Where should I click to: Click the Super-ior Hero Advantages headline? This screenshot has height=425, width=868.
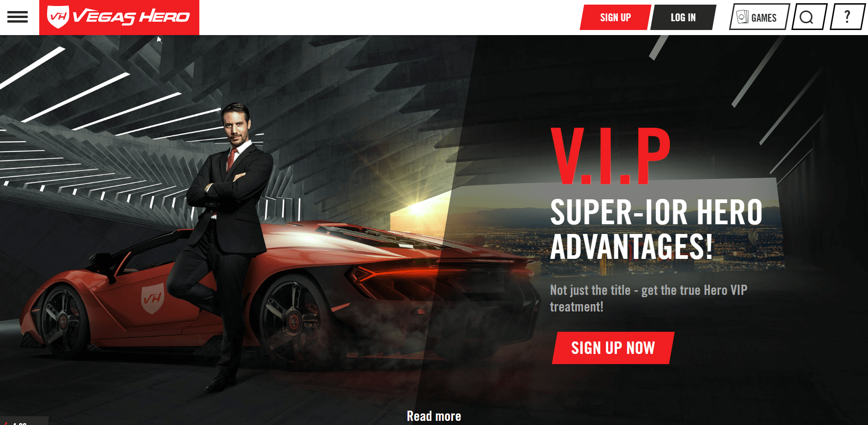tap(656, 229)
